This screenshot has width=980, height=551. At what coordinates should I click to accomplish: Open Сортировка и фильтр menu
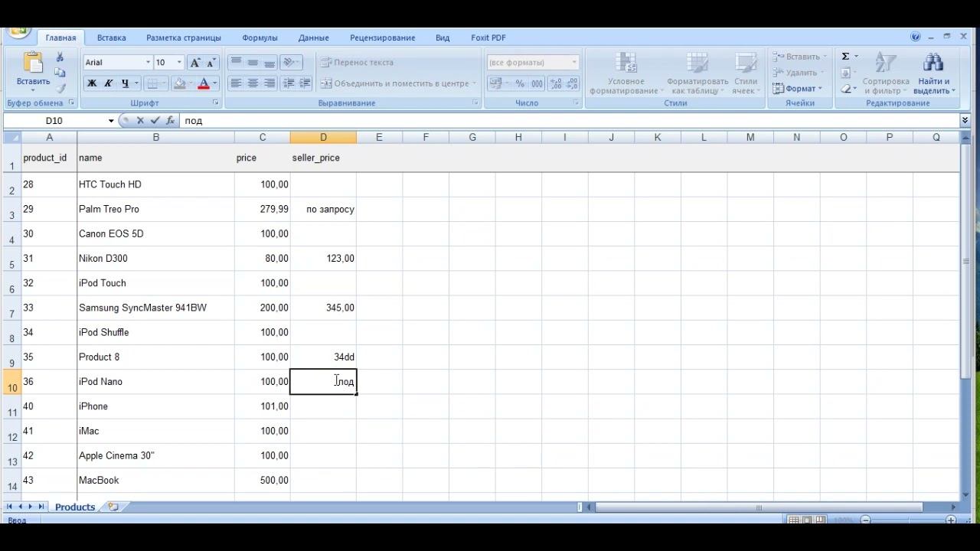pos(885,74)
